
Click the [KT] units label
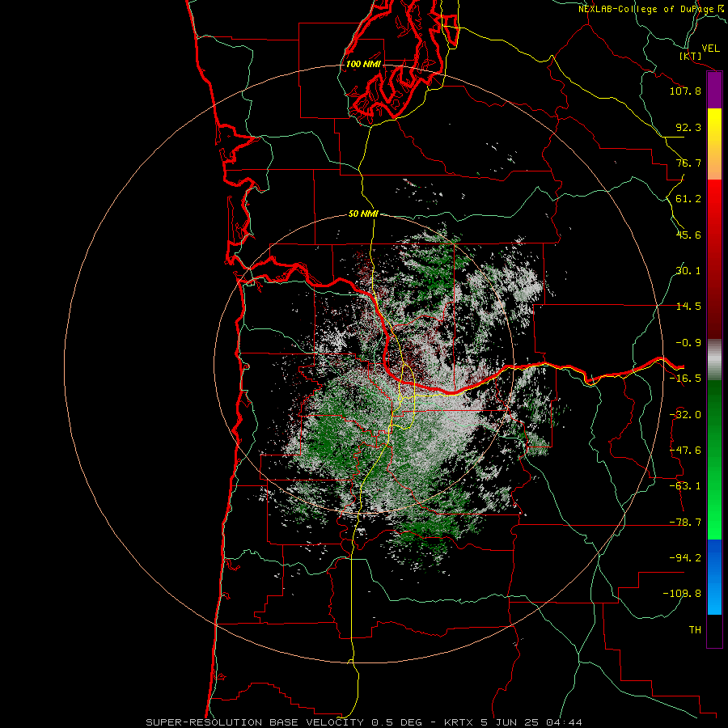691,56
